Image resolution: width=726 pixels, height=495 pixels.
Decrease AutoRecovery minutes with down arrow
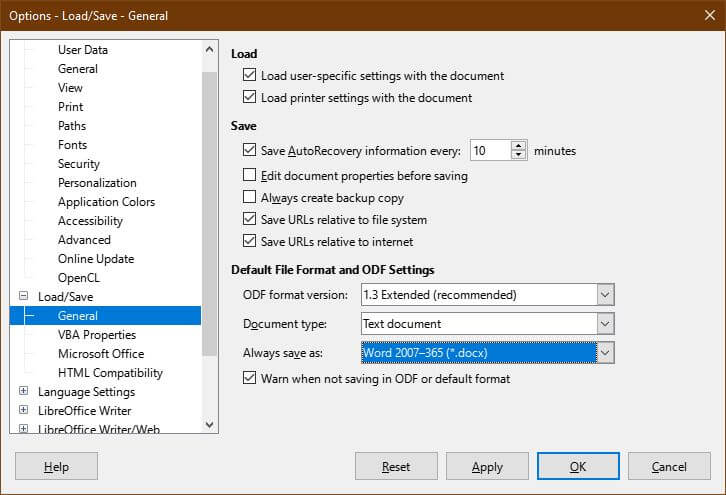pyautogui.click(x=518, y=156)
